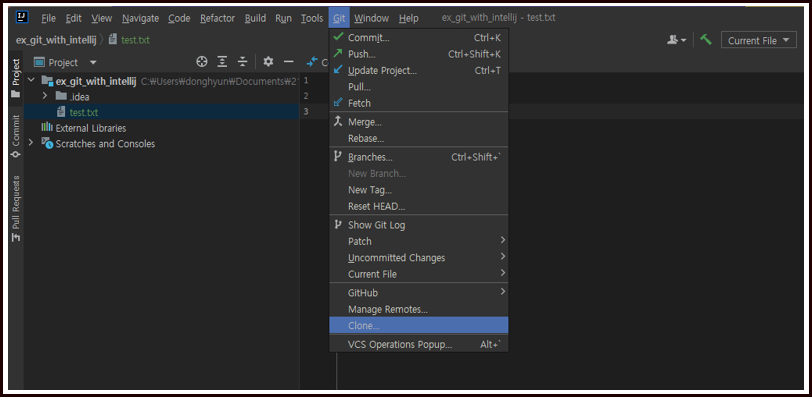Click ex_git_with_intellij in the breadcrumb bar
Screen dimensions: 812x397
click(x=56, y=40)
